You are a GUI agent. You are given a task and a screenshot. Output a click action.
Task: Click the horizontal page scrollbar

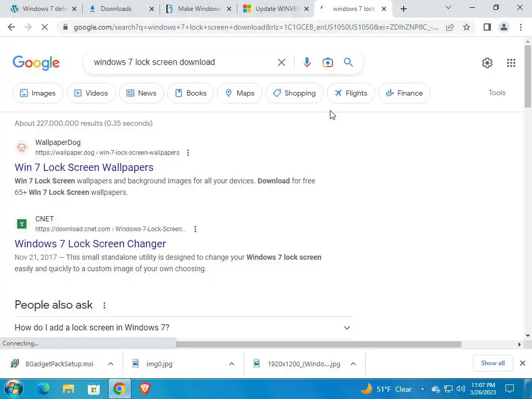(x=318, y=344)
